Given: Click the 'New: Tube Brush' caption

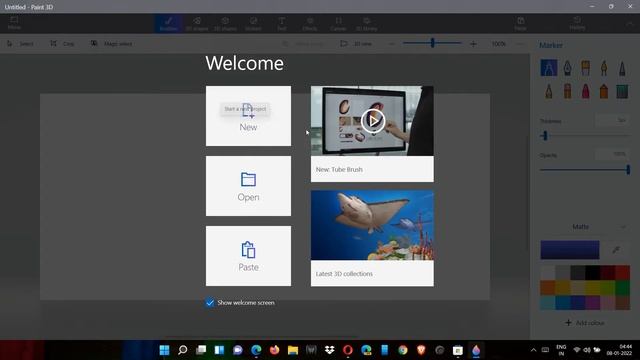Looking at the screenshot, I should pyautogui.click(x=339, y=169).
